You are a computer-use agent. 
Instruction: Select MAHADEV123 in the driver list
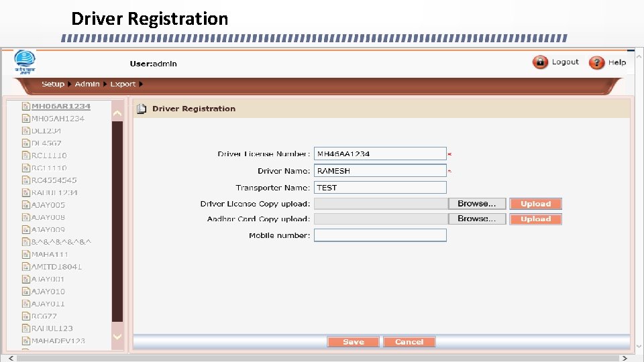click(x=58, y=341)
